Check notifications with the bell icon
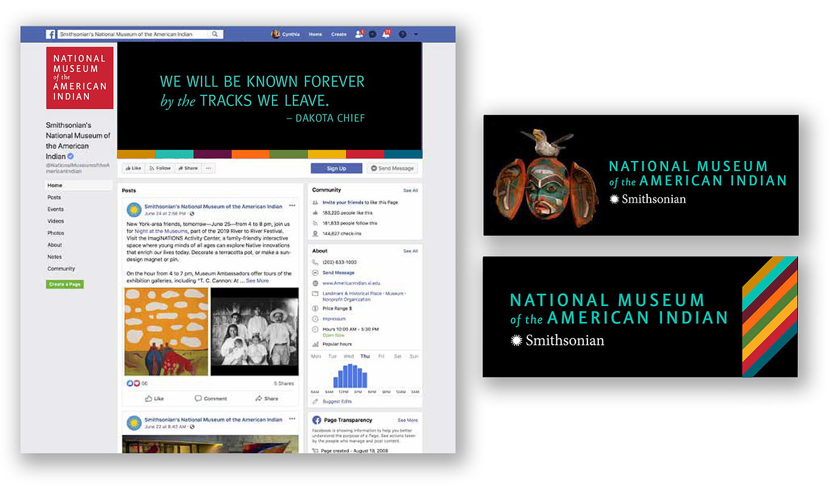 pos(386,35)
